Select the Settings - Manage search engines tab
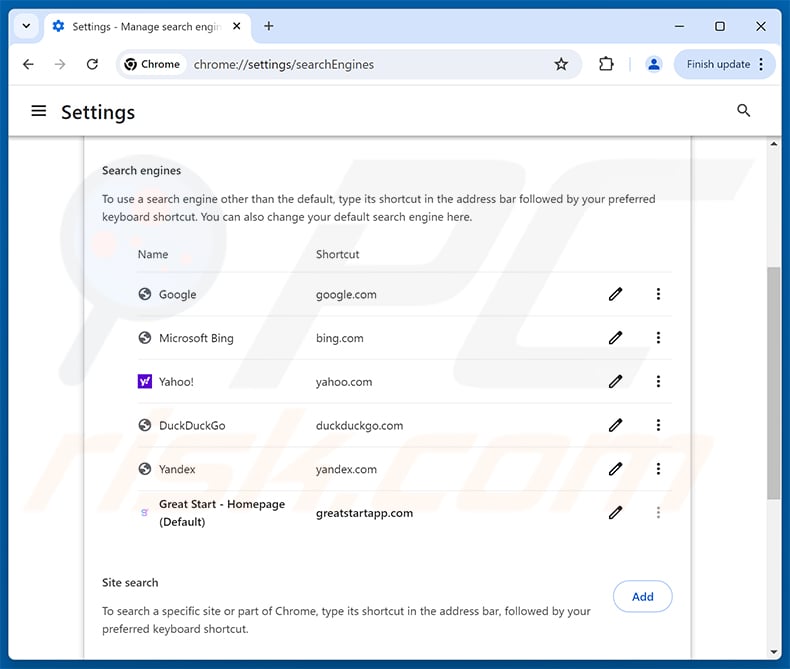The width and height of the screenshot is (790, 669). pyautogui.click(x=148, y=27)
